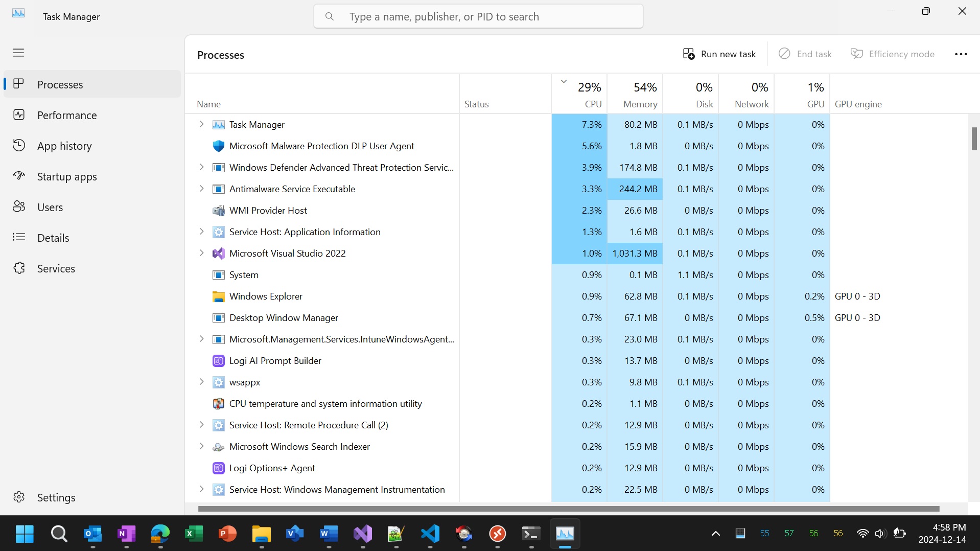Expand Microsoft Windows Search Indexer row
This screenshot has height=551, width=980.
(201, 446)
